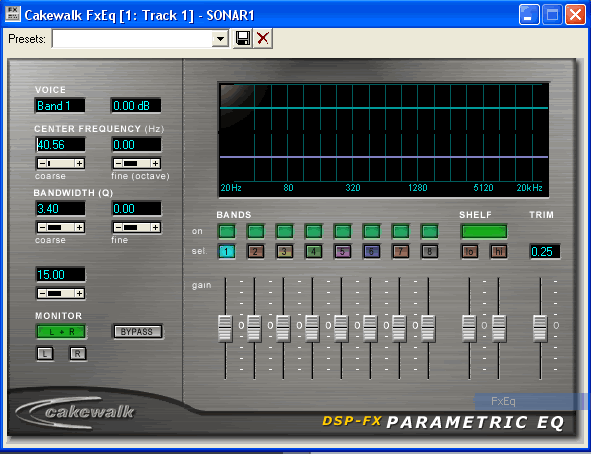Click the fine bandwidth 0.00 field
Image resolution: width=591 pixels, height=454 pixels.
137,208
